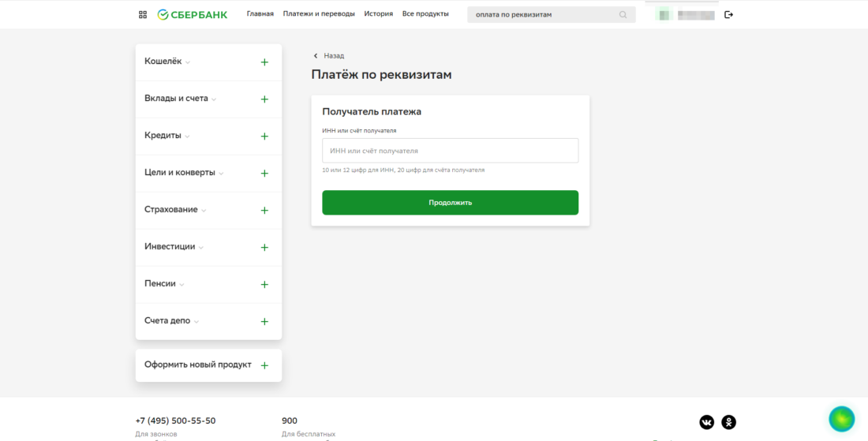
Task: Open the apps grid icon
Action: (x=143, y=14)
